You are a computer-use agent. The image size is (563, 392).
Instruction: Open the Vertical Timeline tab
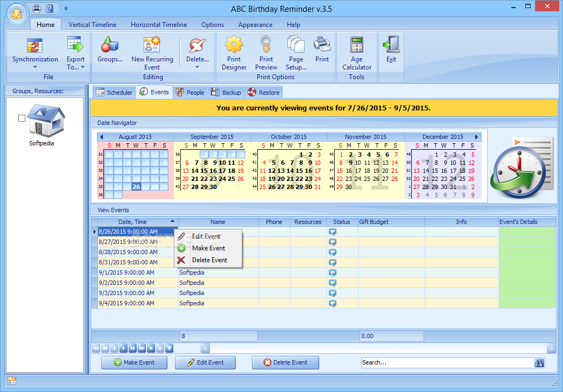click(93, 25)
